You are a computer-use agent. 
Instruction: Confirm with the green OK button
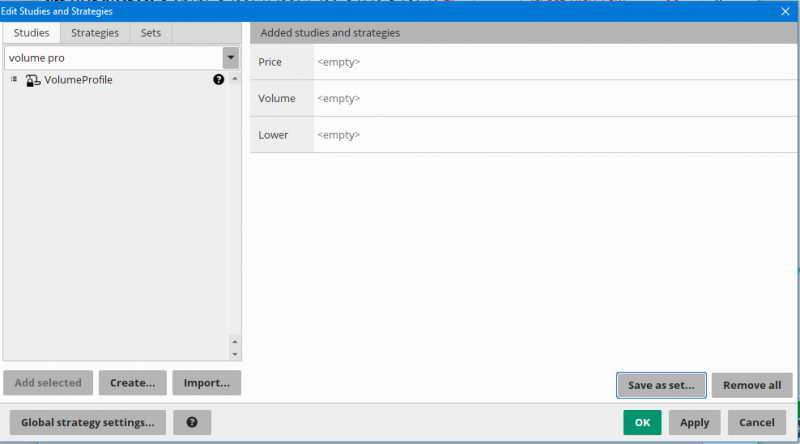pyautogui.click(x=642, y=422)
